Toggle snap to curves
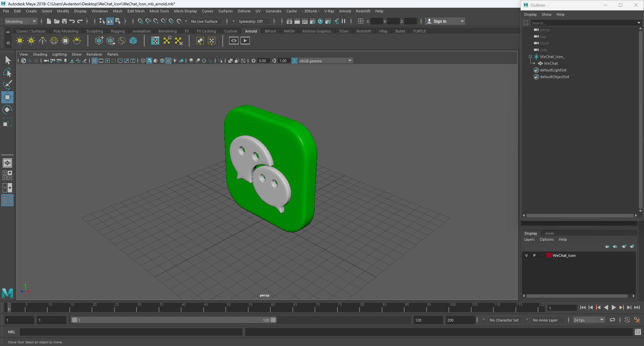The width and height of the screenshot is (644, 346). [148, 21]
